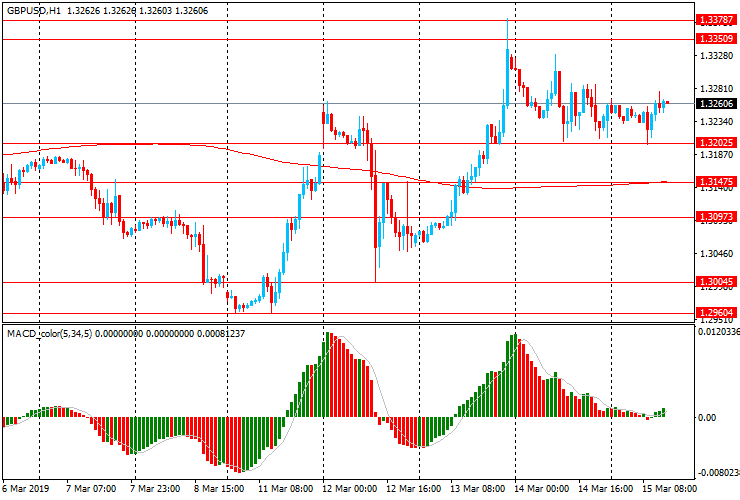Click the MACD_color(5,34,5) indicator label
740x500 pixels.
pos(50,333)
